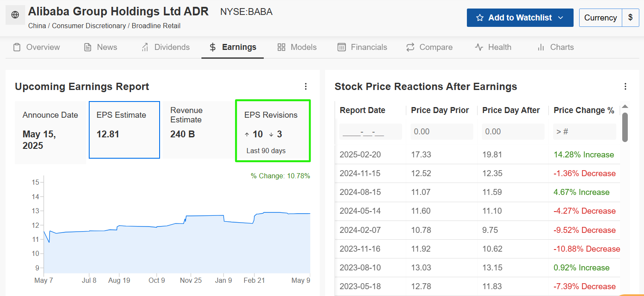
Task: Click the -1.36% Decrease cell
Action: click(x=585, y=174)
